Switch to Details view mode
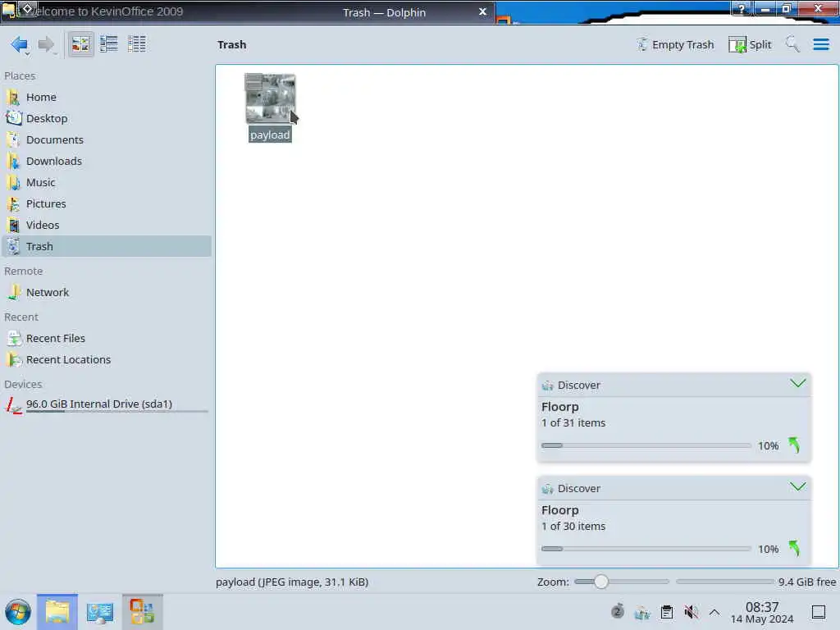This screenshot has width=840, height=630. [x=137, y=44]
